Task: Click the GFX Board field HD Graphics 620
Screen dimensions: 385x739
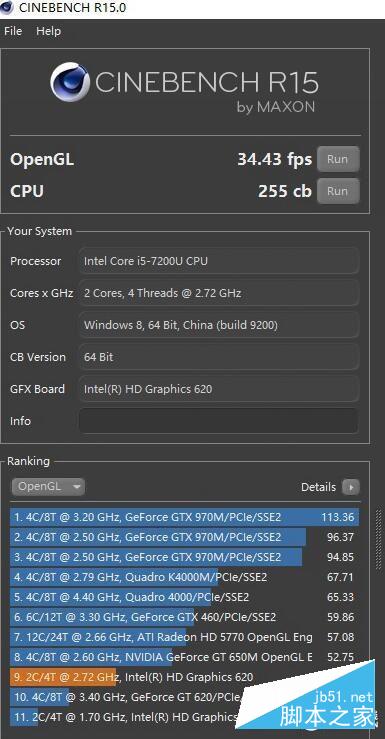Action: pos(219,389)
